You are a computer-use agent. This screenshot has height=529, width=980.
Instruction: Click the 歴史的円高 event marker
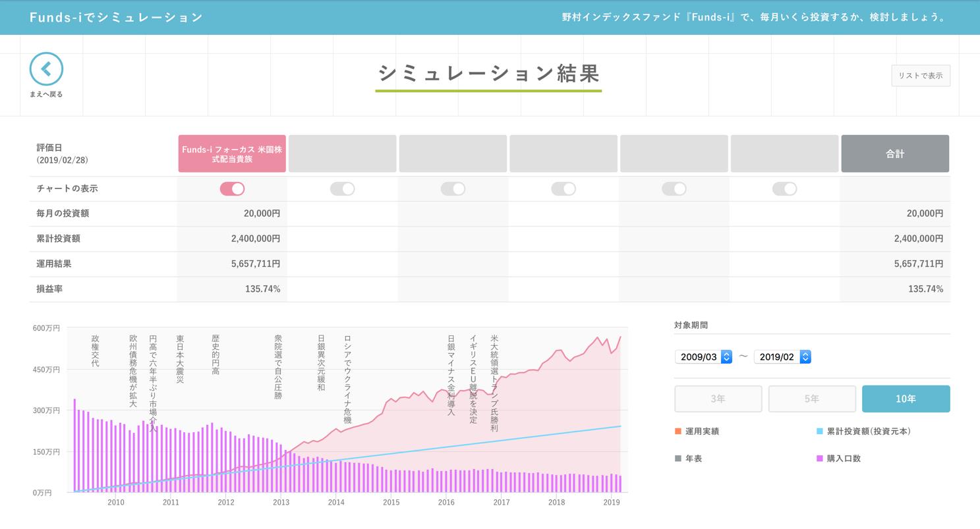pyautogui.click(x=216, y=355)
